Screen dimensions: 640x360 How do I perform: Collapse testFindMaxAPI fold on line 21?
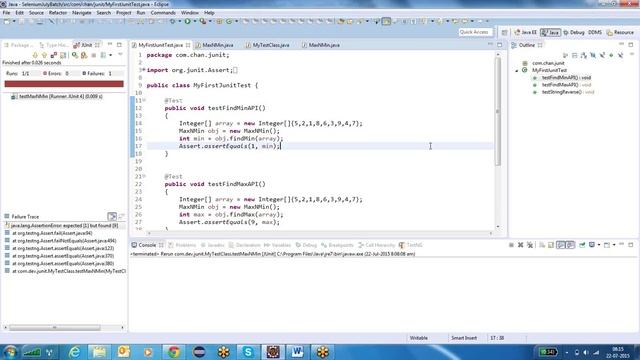(144, 176)
